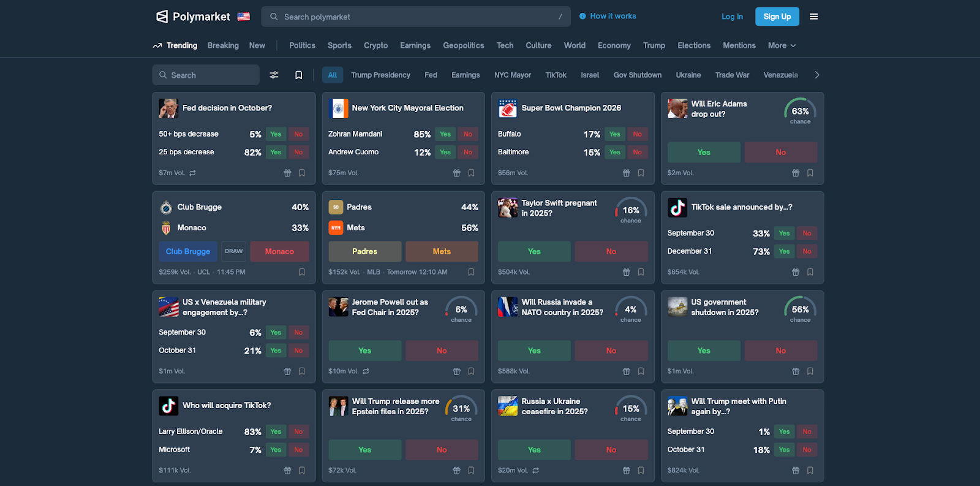Bookmark the New York City Mayoral Election market
980x486 pixels.
coord(471,173)
